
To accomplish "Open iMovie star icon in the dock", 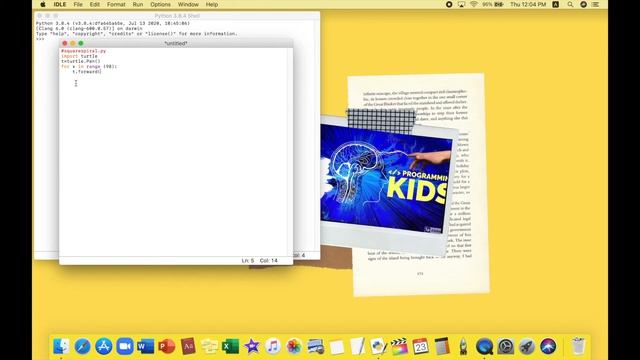I will [x=252, y=347].
